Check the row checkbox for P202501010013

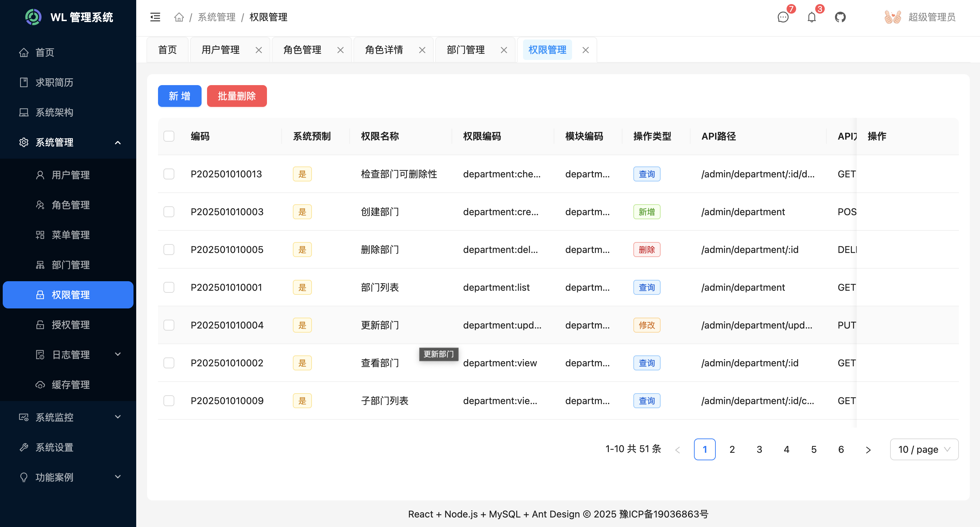pyautogui.click(x=169, y=174)
